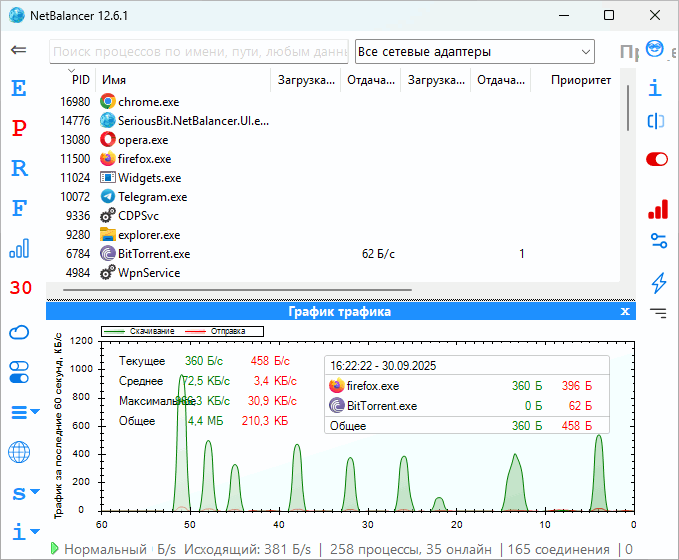The width and height of the screenshot is (679, 560).
Task: Select the explorer.exe process row
Action: coord(333,235)
